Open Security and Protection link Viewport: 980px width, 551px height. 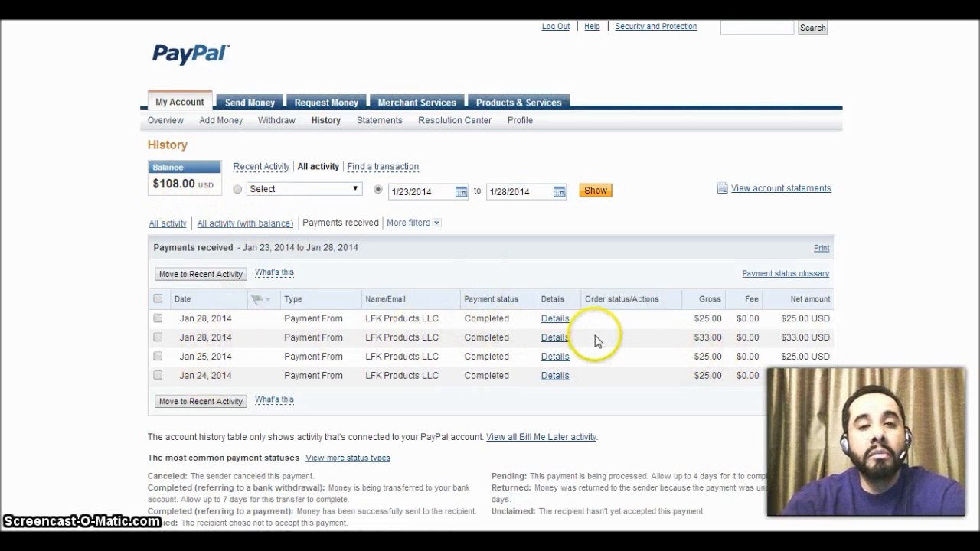click(x=655, y=26)
